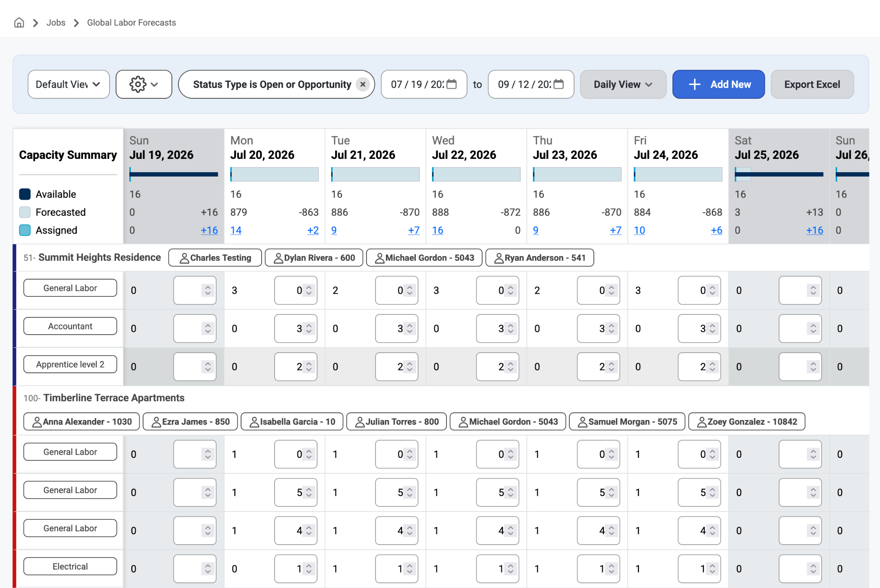Click plus icon on Add New
This screenshot has height=588, width=880.
point(694,84)
